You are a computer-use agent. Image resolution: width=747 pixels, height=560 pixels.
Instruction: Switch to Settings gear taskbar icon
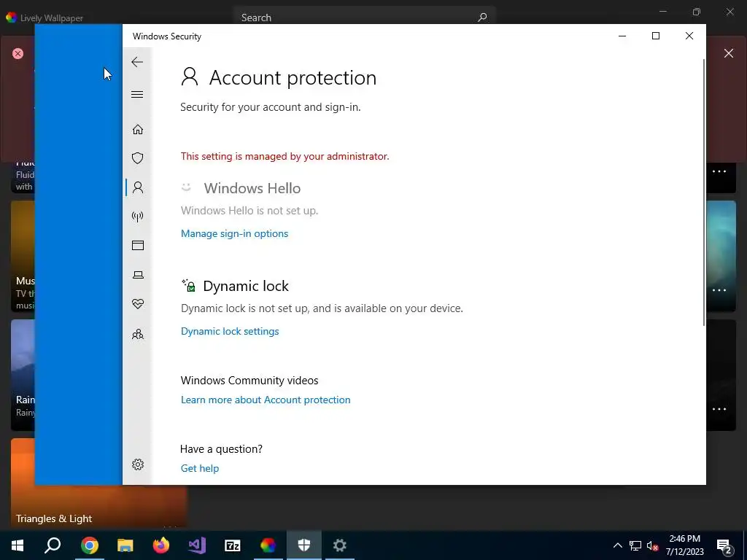[x=340, y=545]
